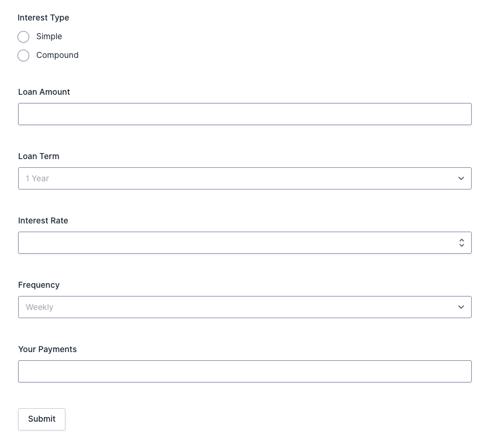Select the Simple interest radio button
This screenshot has height=448, width=491.
23,37
